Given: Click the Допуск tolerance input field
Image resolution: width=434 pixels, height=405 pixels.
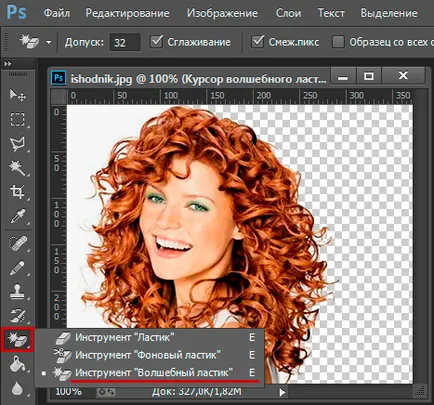Looking at the screenshot, I should point(125,42).
